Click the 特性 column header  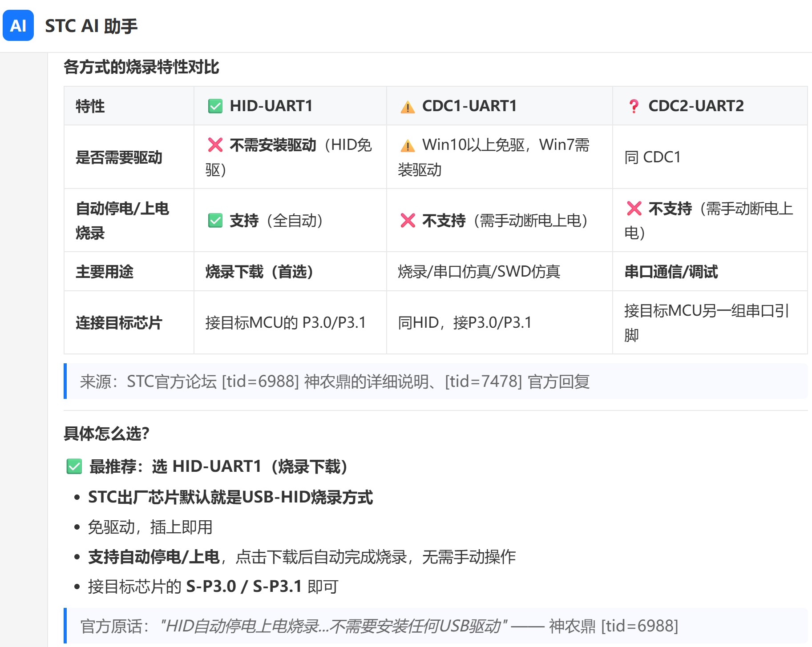click(x=90, y=106)
